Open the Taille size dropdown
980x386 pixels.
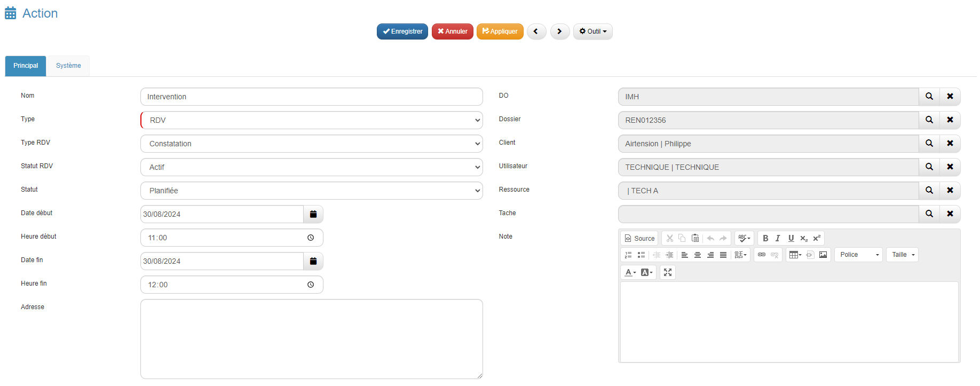903,255
